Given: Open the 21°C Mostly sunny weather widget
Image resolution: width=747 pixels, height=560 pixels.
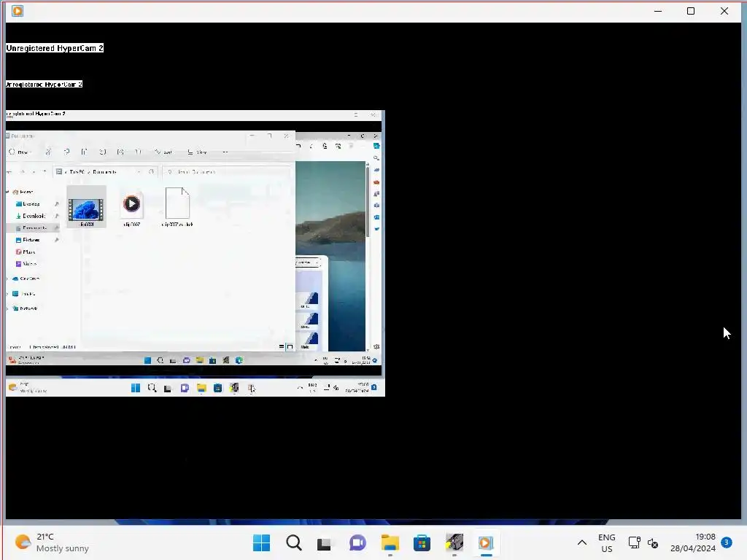Looking at the screenshot, I should [x=52, y=542].
